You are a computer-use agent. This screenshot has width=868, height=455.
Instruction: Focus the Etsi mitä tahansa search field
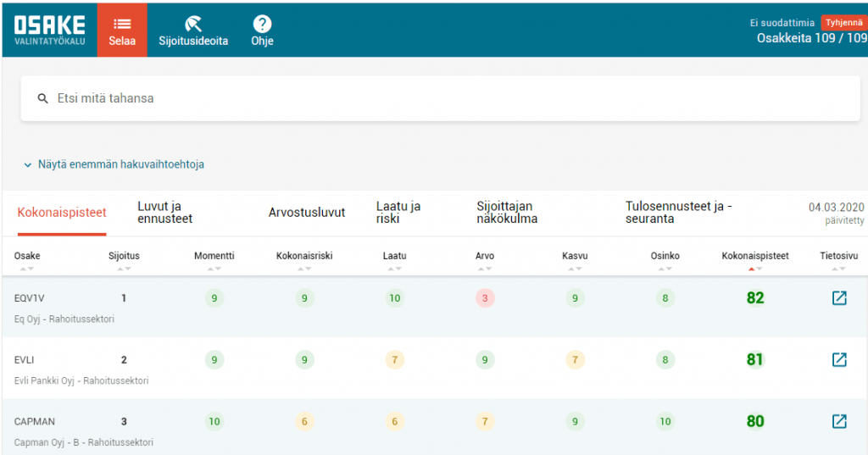[440, 98]
